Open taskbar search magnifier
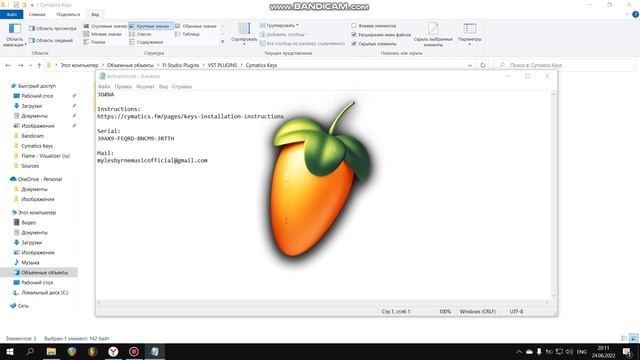 [x=30, y=351]
